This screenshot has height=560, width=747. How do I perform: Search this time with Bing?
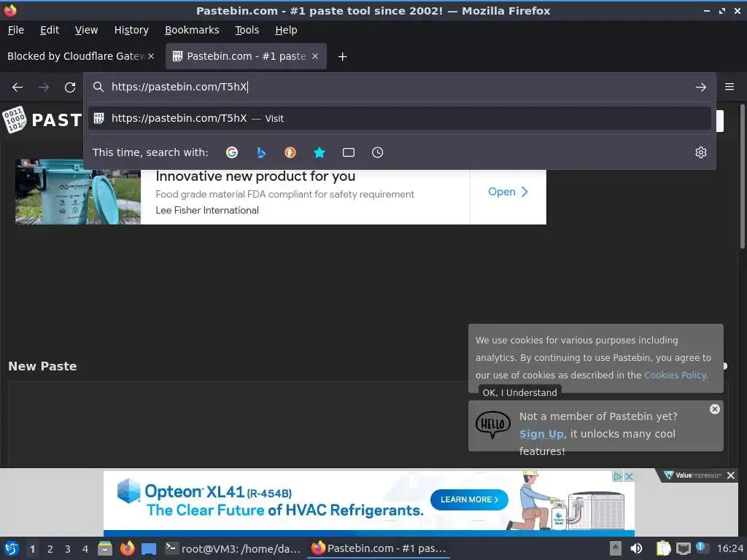(261, 152)
